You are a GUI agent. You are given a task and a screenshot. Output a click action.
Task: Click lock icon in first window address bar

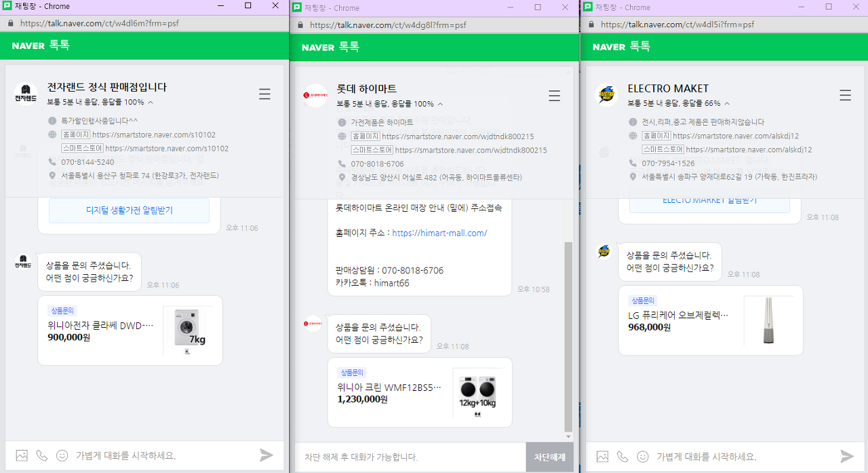click(9, 22)
